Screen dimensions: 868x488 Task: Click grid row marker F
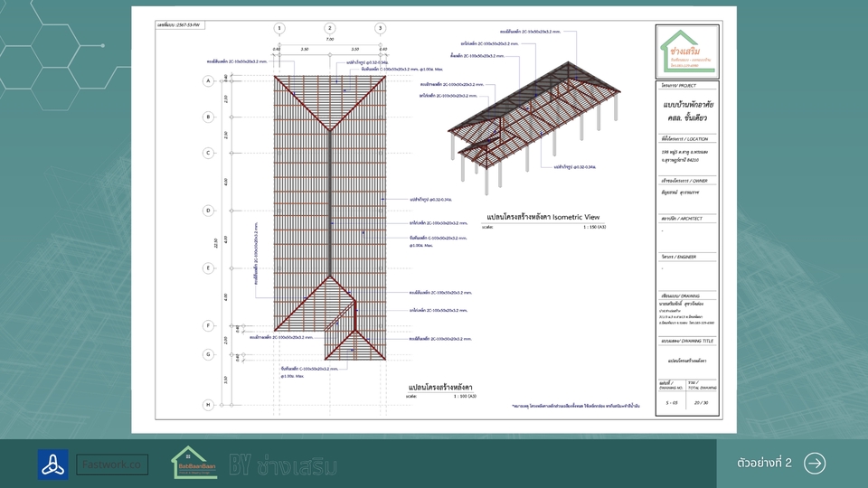208,325
